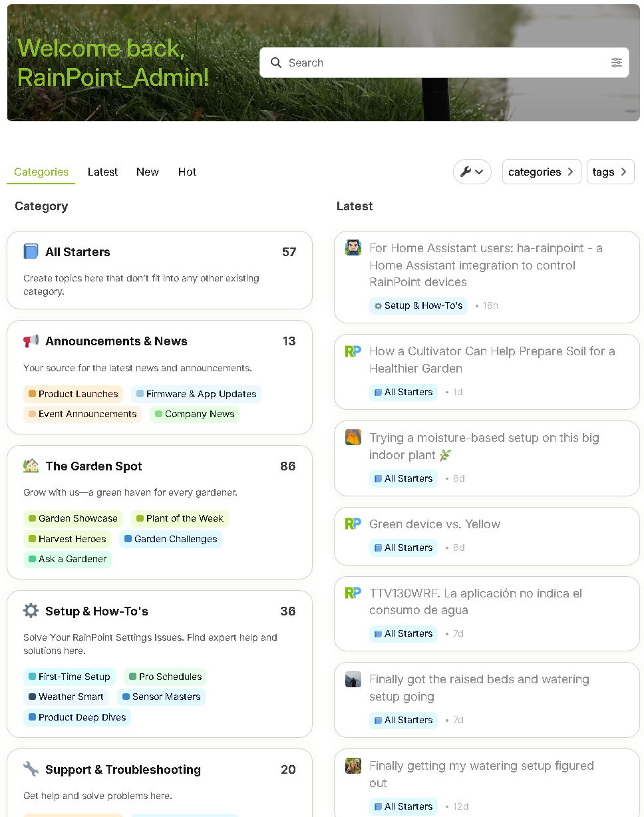Screen dimensions: 644x817
Task: Click the welcome banner image
Action: [x=323, y=63]
